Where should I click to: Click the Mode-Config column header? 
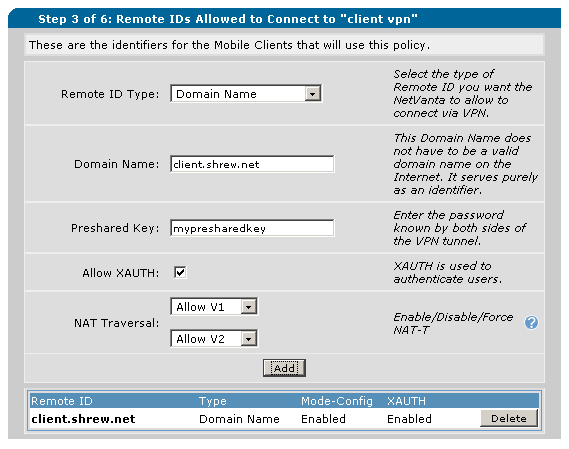337,401
